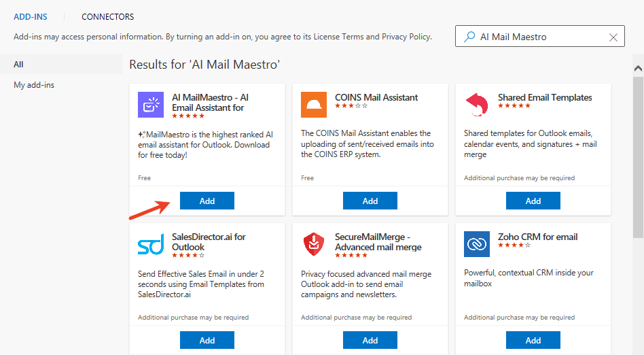Image resolution: width=644 pixels, height=355 pixels.
Task: Open the SalesDirector.ai for Outlook title
Action: (x=209, y=242)
